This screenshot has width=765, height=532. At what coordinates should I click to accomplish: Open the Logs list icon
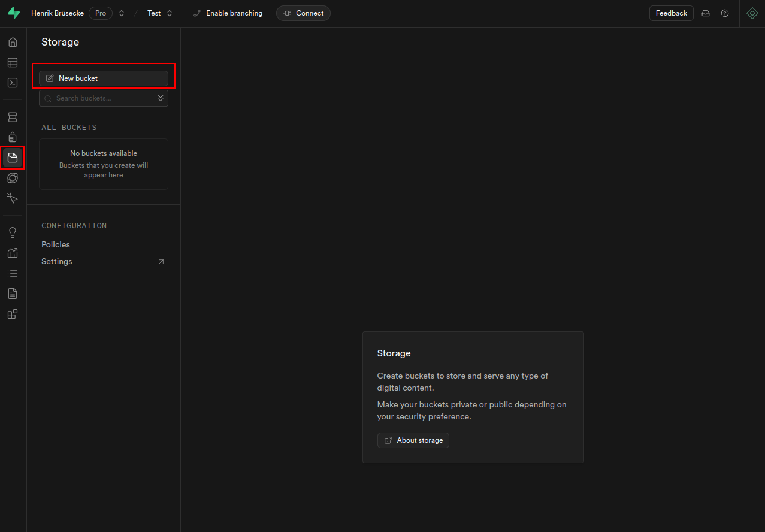[x=13, y=273]
